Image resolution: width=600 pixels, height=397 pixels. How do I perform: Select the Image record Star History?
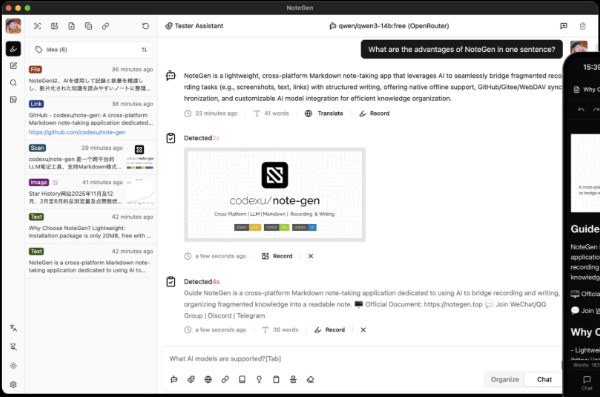pyautogui.click(x=91, y=191)
